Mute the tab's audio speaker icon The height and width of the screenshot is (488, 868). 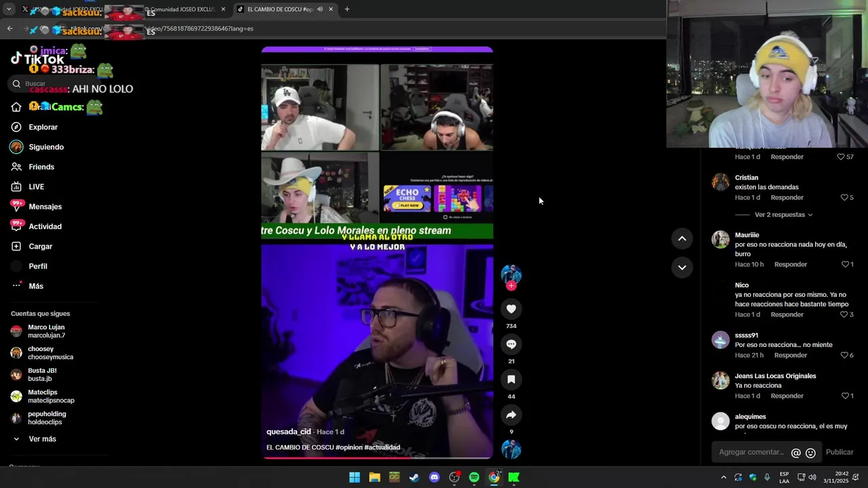point(319,9)
